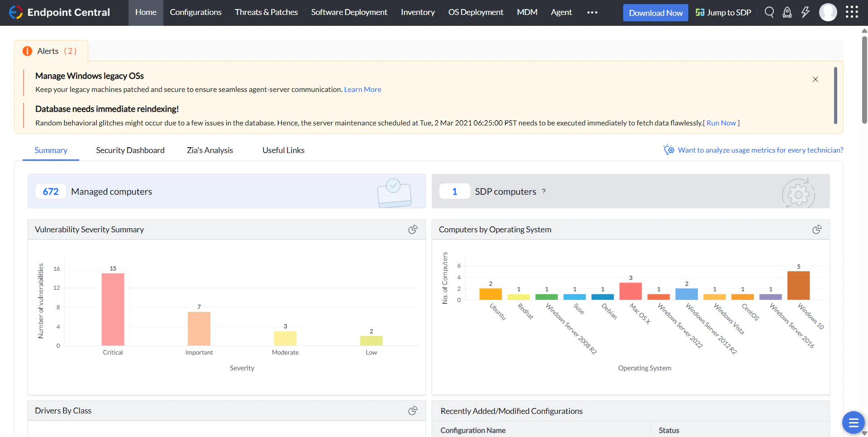Switch to Useful Links tab
Image resolution: width=868 pixels, height=437 pixels.
pos(283,150)
